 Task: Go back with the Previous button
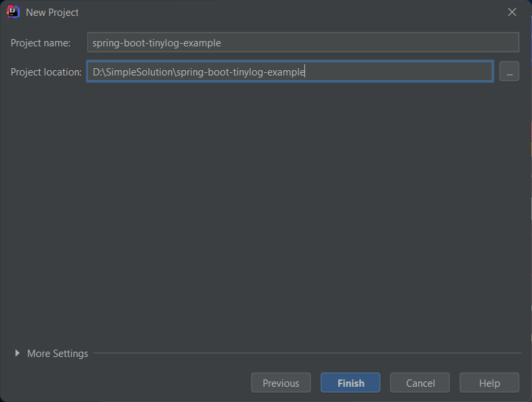click(281, 383)
